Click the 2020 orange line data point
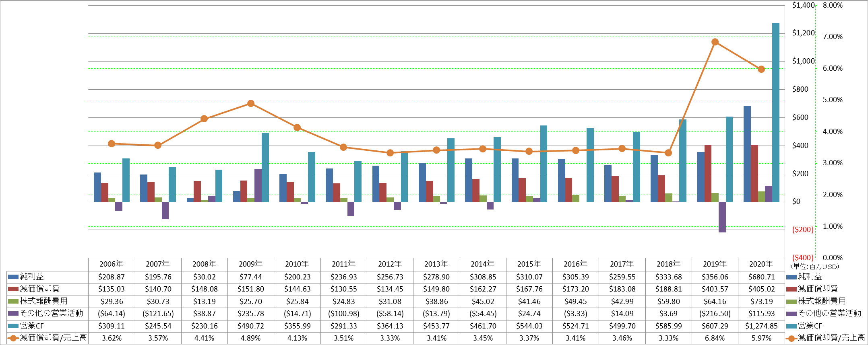868x345 pixels. pyautogui.click(x=761, y=69)
